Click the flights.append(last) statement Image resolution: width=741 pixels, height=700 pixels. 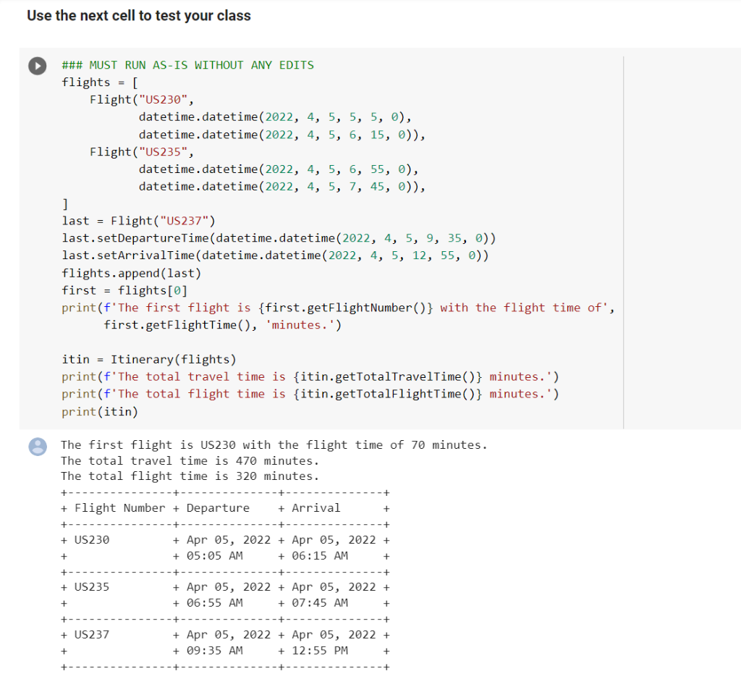pyautogui.click(x=135, y=272)
